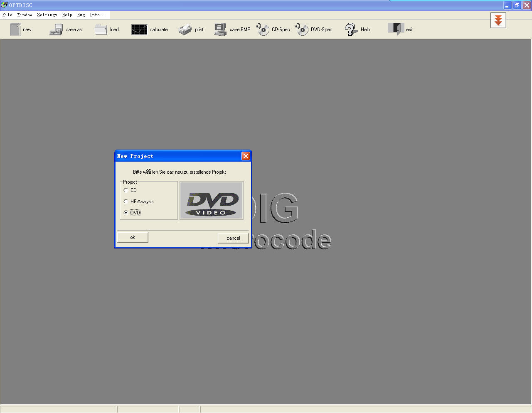Screen dimensions: 532x413
Task: Click the exit door icon
Action: tap(396, 29)
